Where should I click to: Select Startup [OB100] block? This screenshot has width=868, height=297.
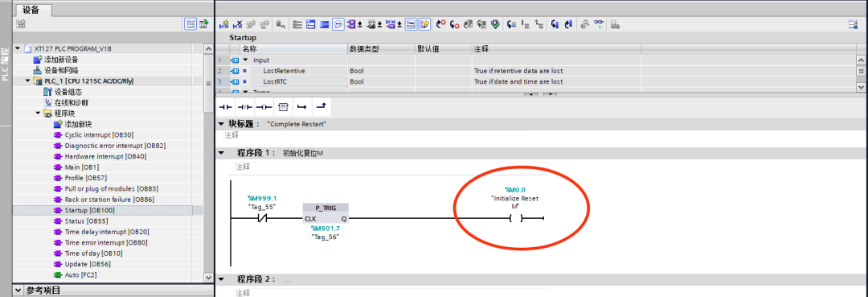[x=90, y=211]
